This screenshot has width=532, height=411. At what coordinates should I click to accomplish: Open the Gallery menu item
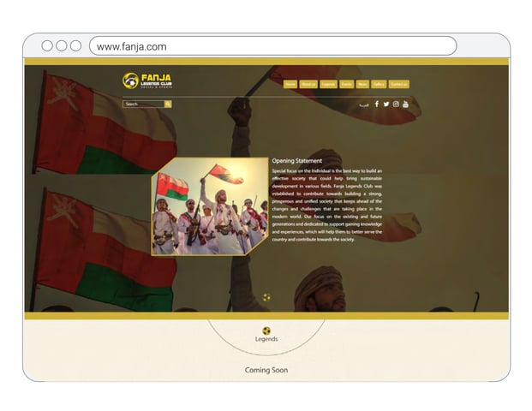379,84
